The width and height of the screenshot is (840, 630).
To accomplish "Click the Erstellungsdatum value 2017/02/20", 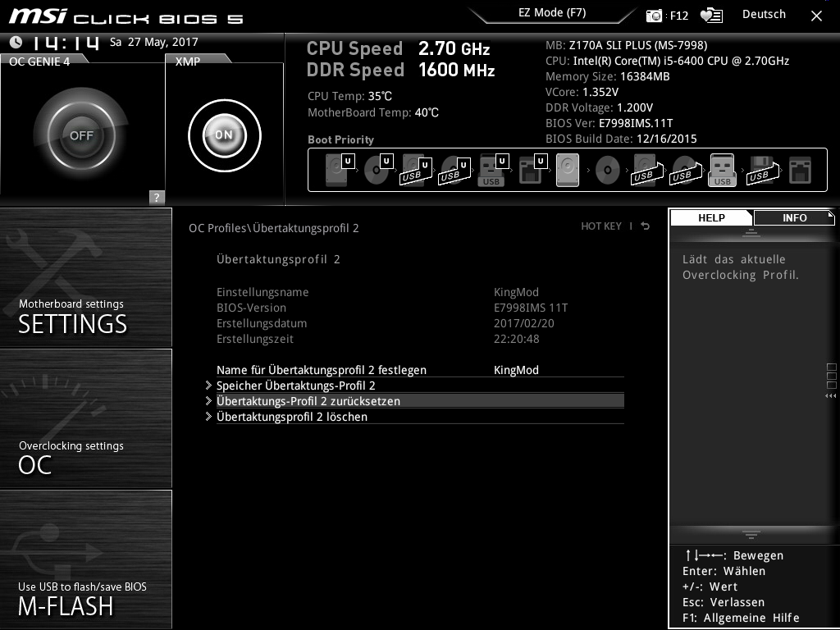I will 523,323.
